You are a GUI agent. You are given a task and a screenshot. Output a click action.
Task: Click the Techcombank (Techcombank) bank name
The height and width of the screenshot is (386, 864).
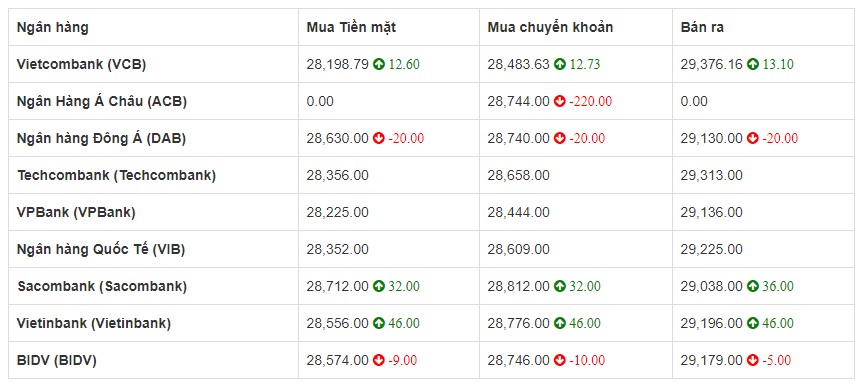point(116,176)
